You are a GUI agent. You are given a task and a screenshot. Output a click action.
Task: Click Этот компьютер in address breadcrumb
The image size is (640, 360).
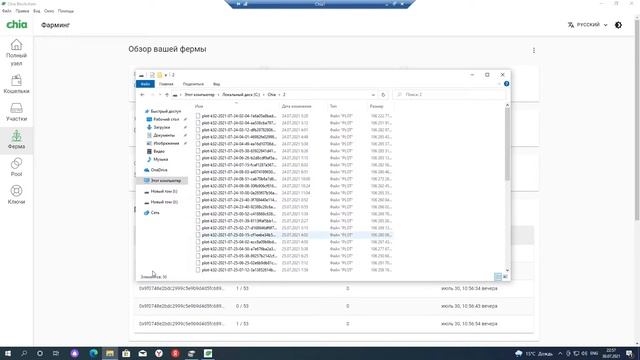point(199,95)
